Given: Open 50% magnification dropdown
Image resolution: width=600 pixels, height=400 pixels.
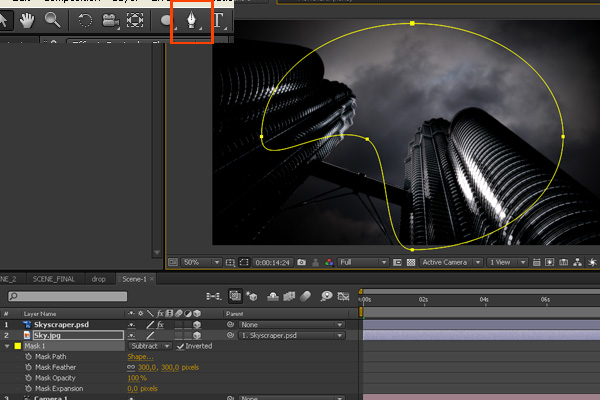Looking at the screenshot, I should tap(201, 262).
